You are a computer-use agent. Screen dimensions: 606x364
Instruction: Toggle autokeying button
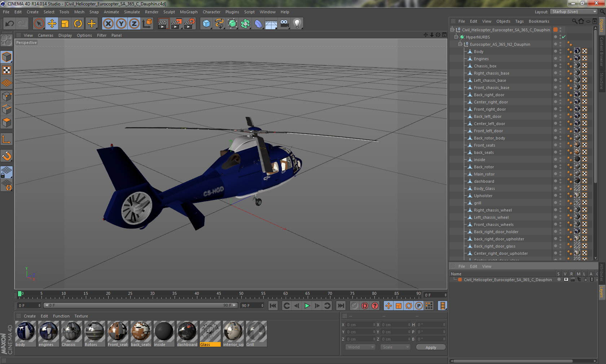(x=365, y=306)
